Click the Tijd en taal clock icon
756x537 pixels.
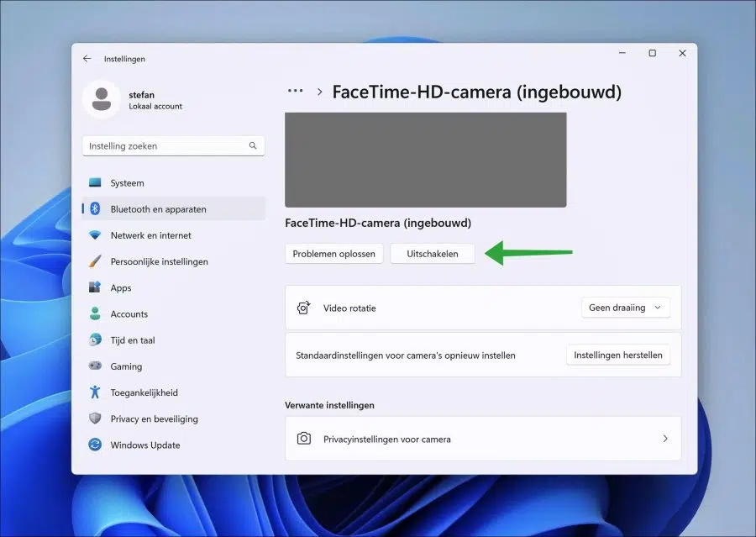[95, 340]
